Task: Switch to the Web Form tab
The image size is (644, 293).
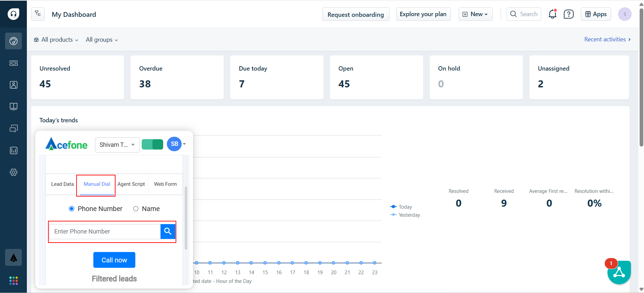Action: coord(165,184)
